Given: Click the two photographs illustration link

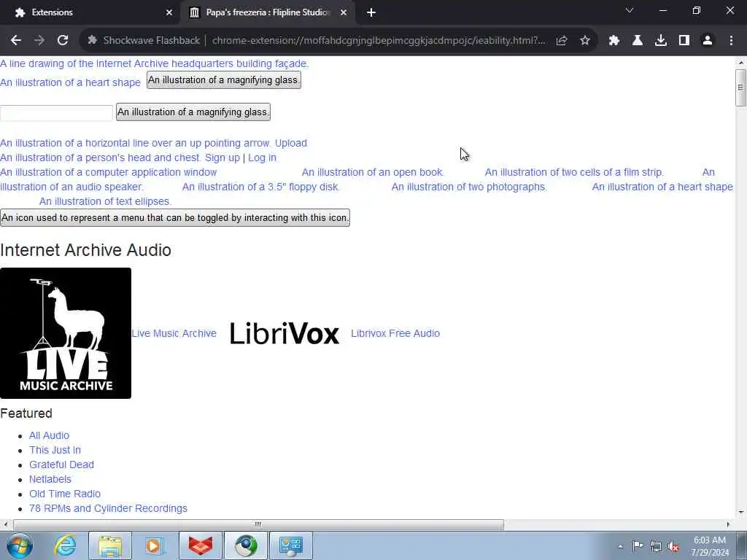Looking at the screenshot, I should pos(469,187).
